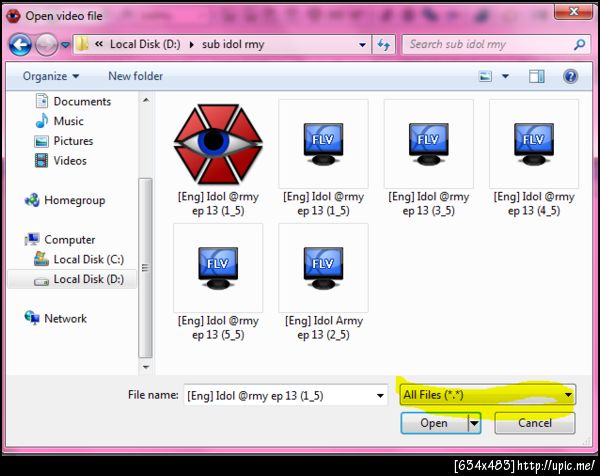The height and width of the screenshot is (476, 600).
Task: Click the Aegisub icon in title bar
Action: click(x=13, y=16)
